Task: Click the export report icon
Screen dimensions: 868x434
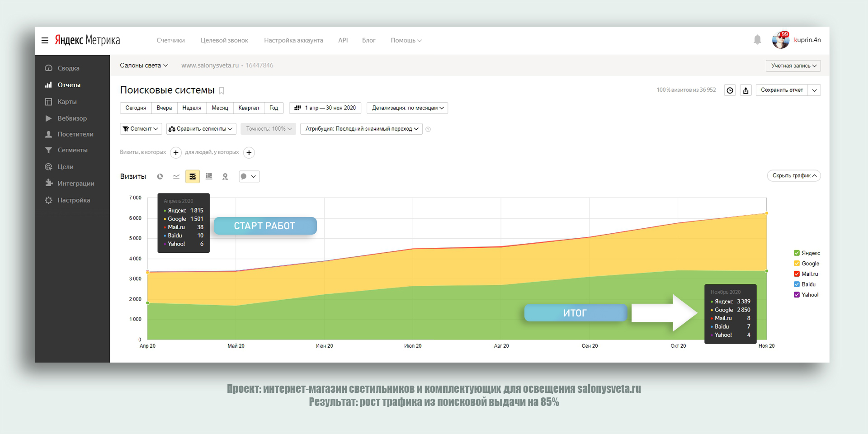Action: (x=745, y=90)
